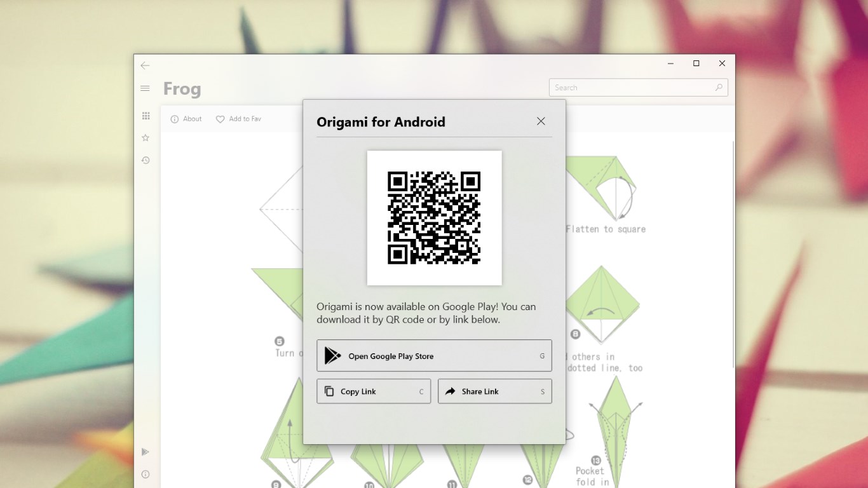
Task: Click the Google Play icon in sidebar
Action: pyautogui.click(x=146, y=452)
